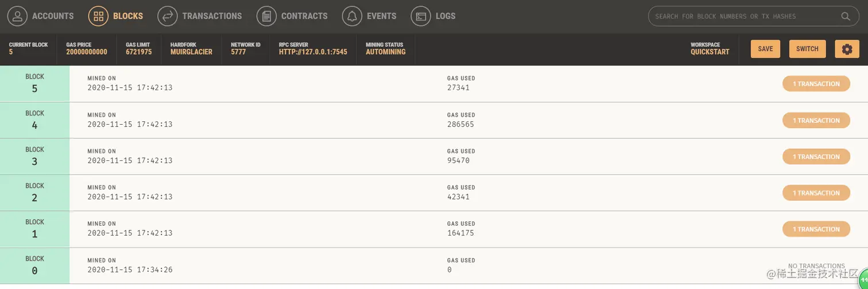Click the Logs terminal icon

tap(421, 16)
